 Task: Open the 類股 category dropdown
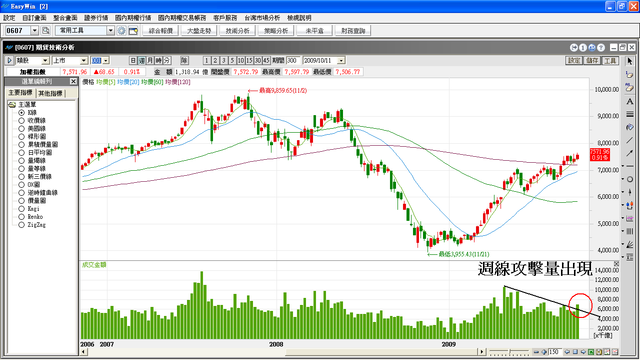(x=45, y=60)
